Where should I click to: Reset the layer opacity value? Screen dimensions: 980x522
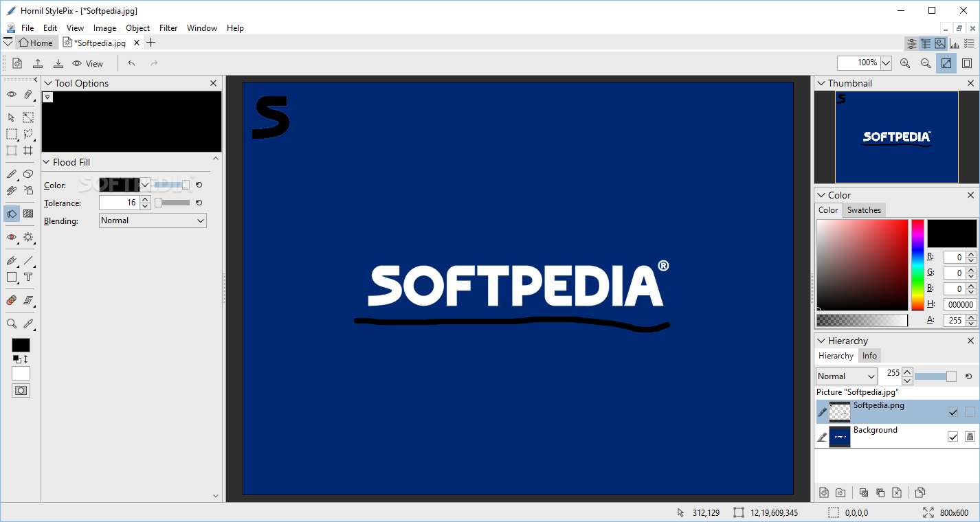click(968, 376)
